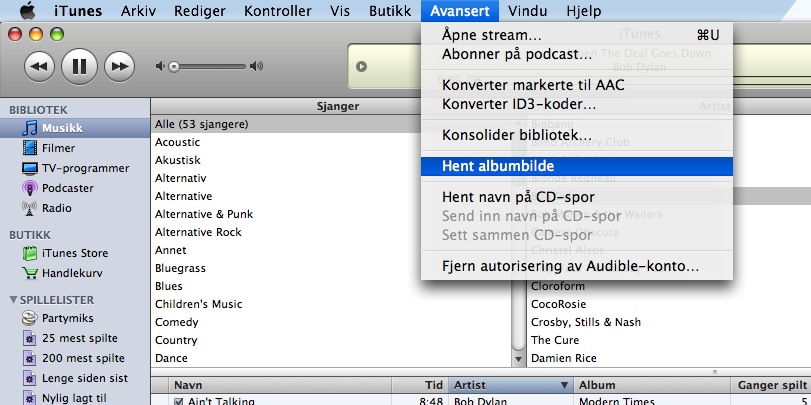The width and height of the screenshot is (811, 405).
Task: Select Alle (53 sjangere) row
Action: coord(331,124)
